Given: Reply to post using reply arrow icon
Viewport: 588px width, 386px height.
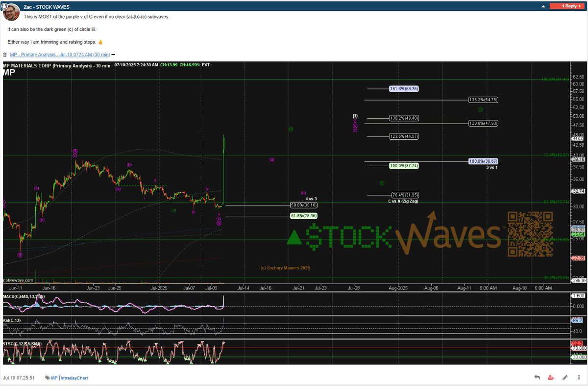Looking at the screenshot, I should click(x=537, y=378).
